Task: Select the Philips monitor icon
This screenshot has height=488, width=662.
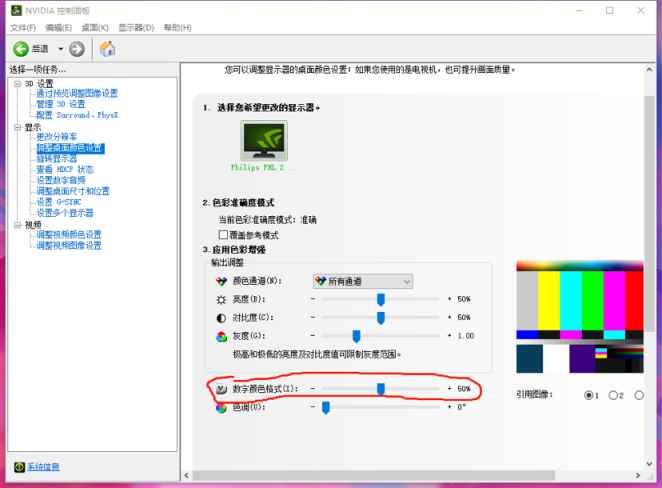Action: (257, 143)
